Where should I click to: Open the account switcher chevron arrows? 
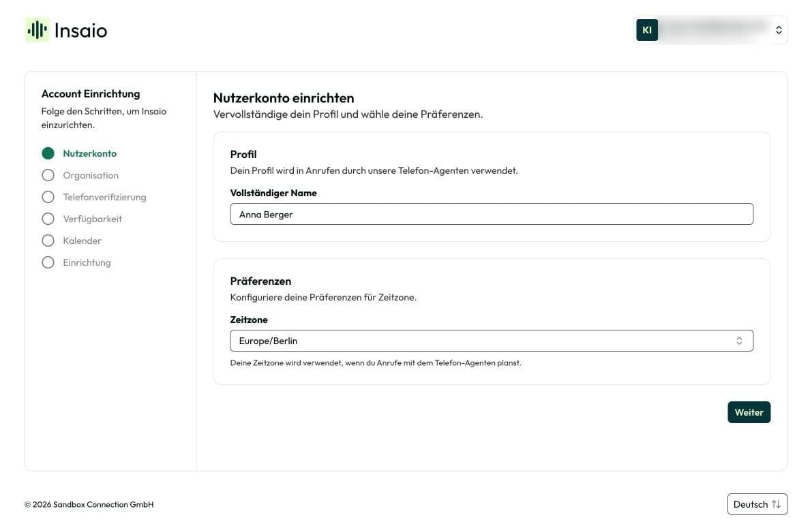click(779, 30)
